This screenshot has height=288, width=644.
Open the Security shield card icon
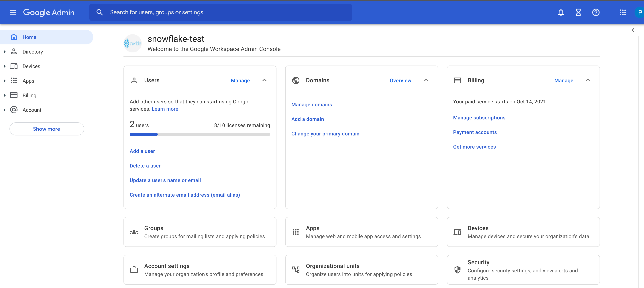tap(458, 270)
